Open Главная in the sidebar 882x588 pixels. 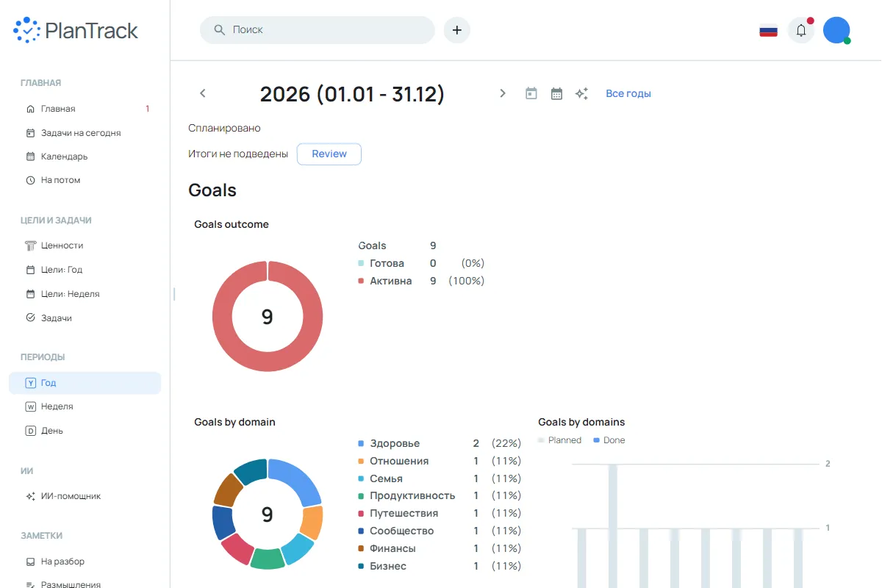pyautogui.click(x=85, y=109)
